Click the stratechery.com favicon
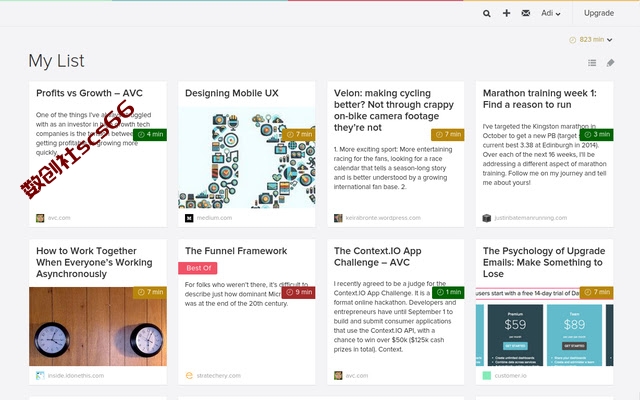 (189, 376)
